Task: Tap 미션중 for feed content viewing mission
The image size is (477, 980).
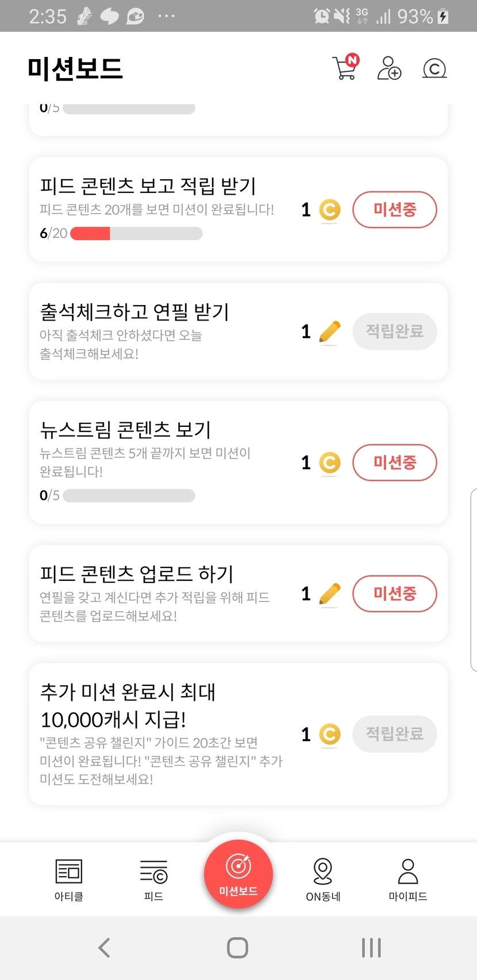Action: 394,210
